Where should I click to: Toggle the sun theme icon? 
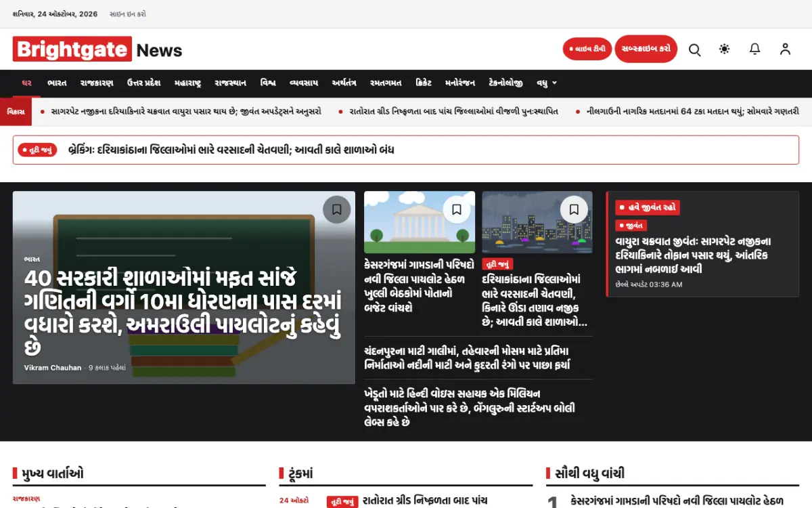[725, 49]
